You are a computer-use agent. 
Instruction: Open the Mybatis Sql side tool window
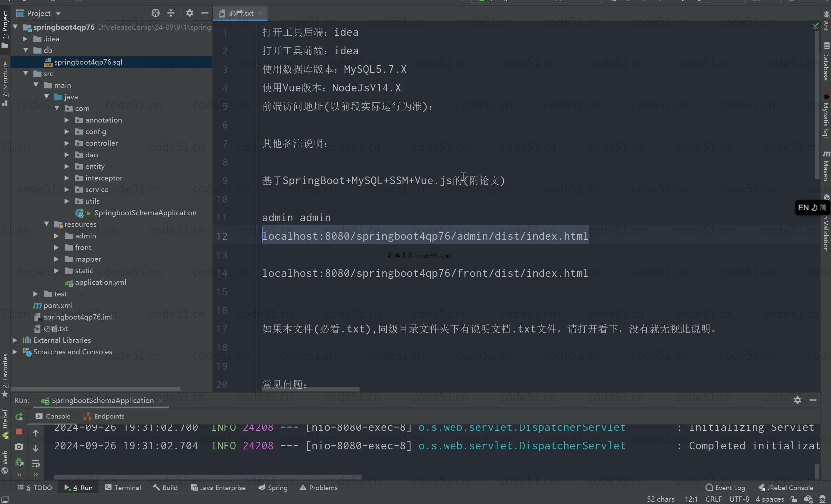click(826, 116)
